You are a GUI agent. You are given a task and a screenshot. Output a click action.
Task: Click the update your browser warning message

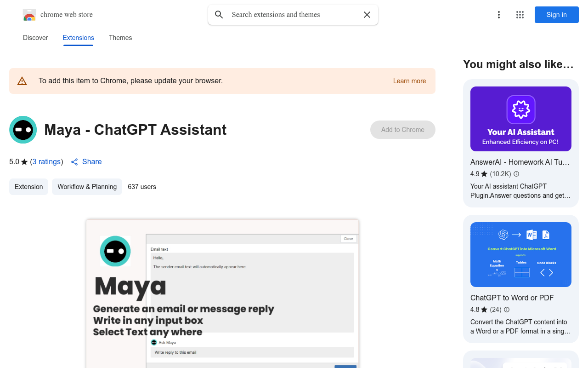pyautogui.click(x=130, y=81)
